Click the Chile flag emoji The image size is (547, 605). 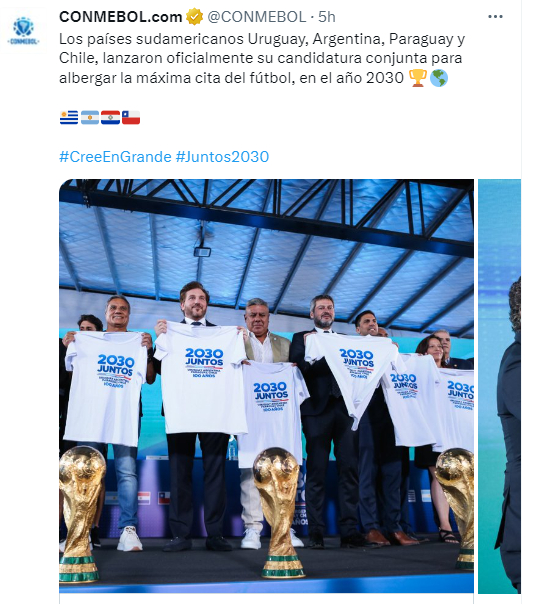point(131,117)
